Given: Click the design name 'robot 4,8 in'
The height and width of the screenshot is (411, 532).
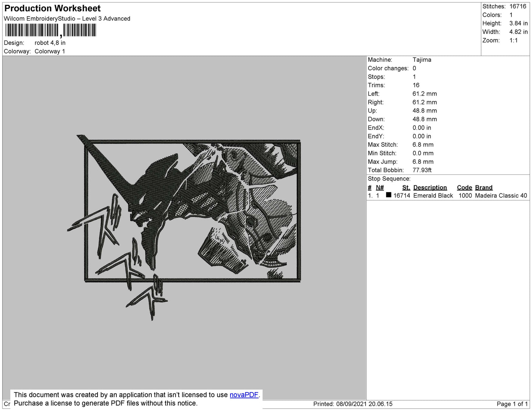Looking at the screenshot, I should (x=50, y=43).
